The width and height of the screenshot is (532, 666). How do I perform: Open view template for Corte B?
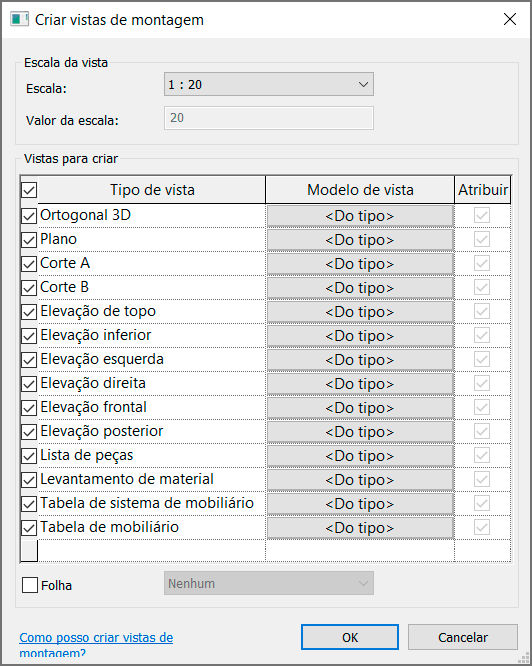[x=360, y=288]
